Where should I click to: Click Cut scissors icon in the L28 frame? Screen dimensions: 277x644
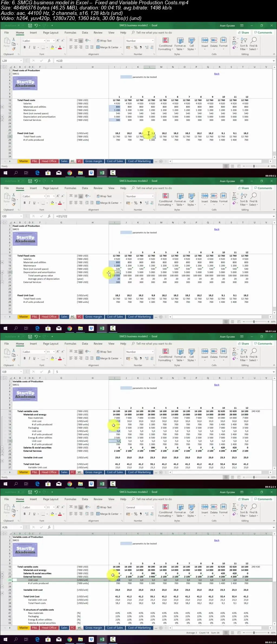coord(14,39)
